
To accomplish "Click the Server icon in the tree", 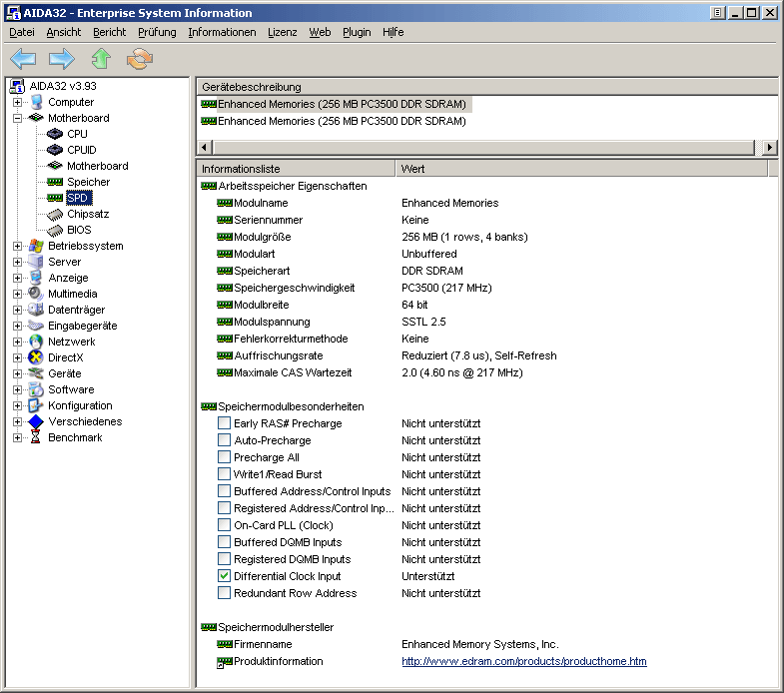I will 36,262.
